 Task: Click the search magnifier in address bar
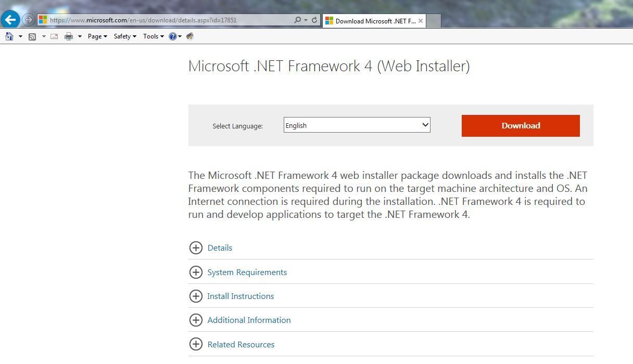(x=297, y=20)
